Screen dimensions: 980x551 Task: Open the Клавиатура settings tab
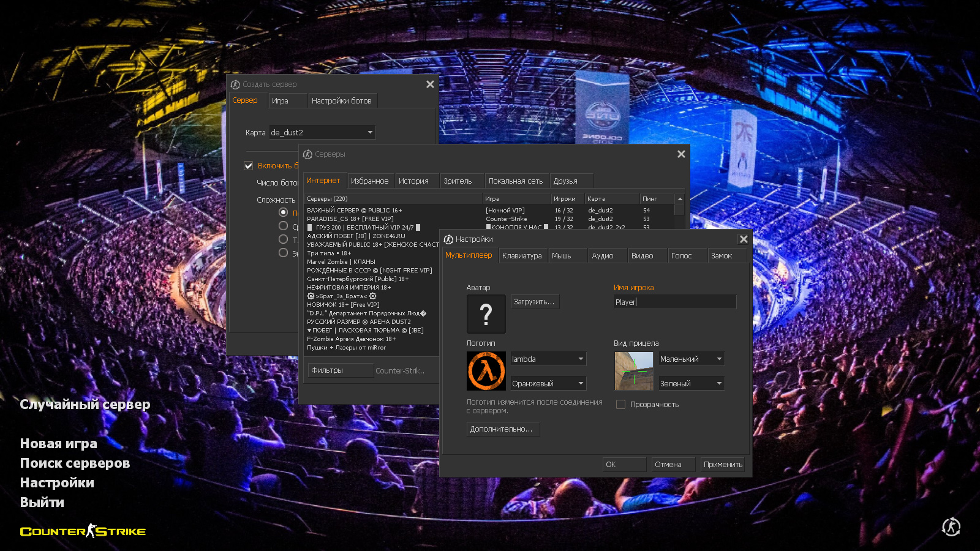(x=523, y=255)
